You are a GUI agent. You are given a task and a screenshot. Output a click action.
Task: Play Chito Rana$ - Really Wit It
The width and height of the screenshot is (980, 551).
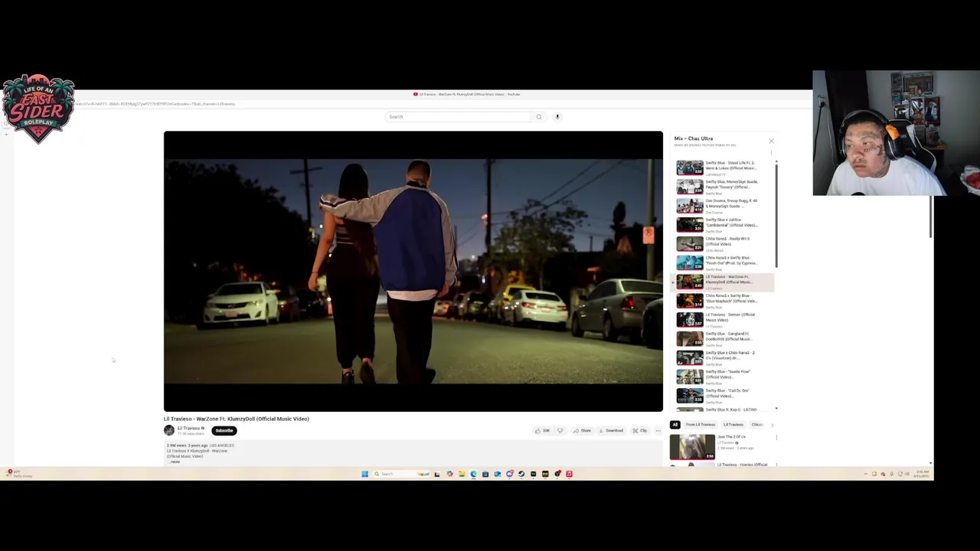click(724, 243)
